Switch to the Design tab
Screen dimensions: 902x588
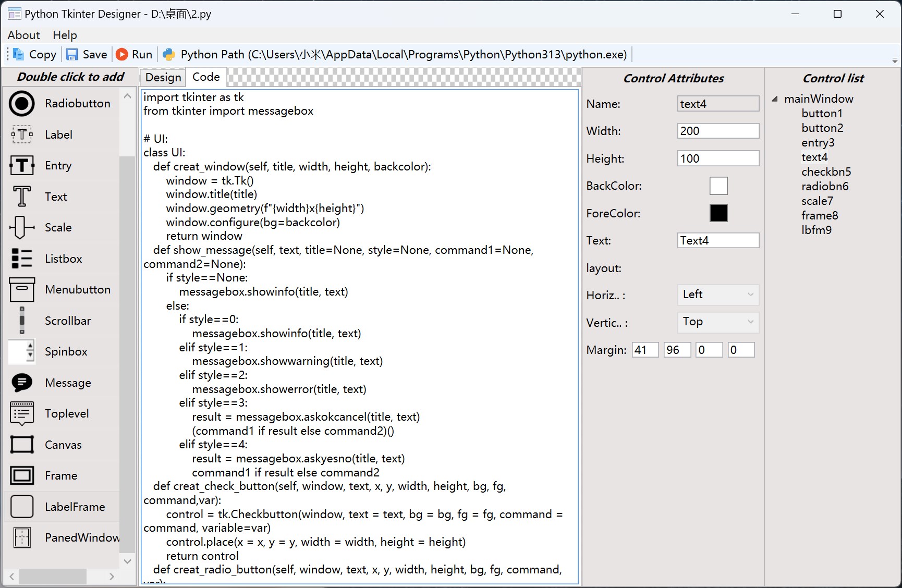[x=163, y=77]
